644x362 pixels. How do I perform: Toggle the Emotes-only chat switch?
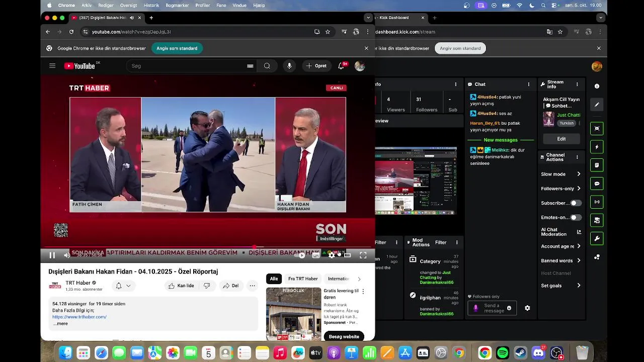pyautogui.click(x=576, y=218)
